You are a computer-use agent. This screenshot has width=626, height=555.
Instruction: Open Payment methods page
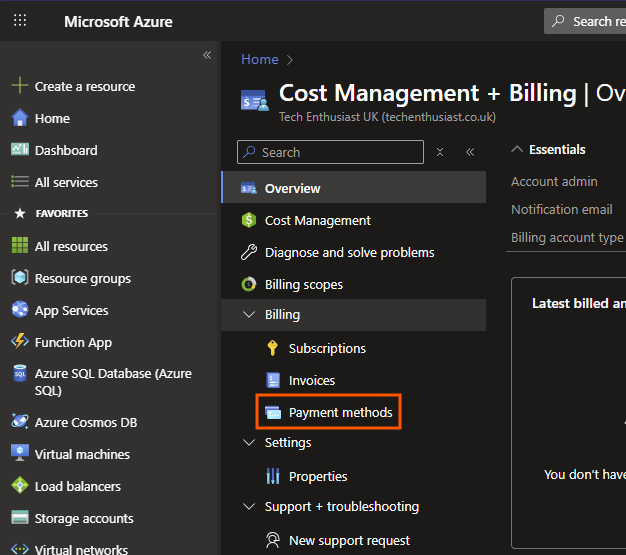click(340, 412)
